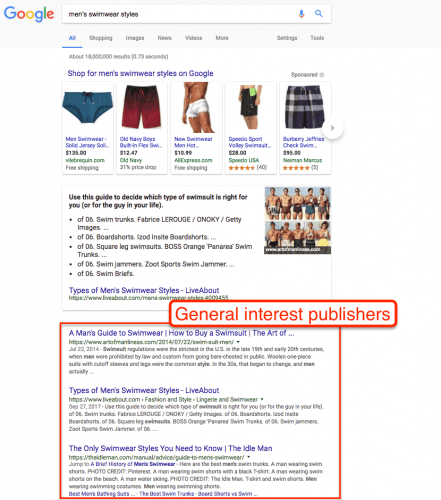Click the blue swim brief product image
The image size is (441, 500).
(88, 108)
